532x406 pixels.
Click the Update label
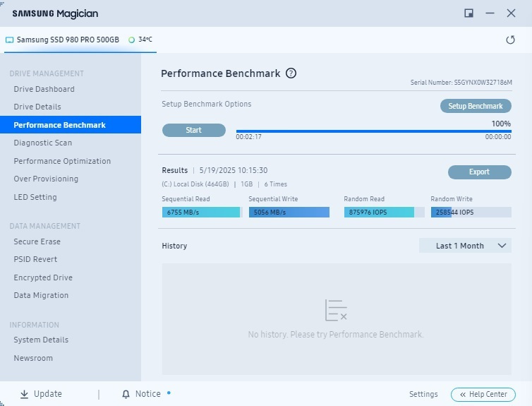click(48, 394)
